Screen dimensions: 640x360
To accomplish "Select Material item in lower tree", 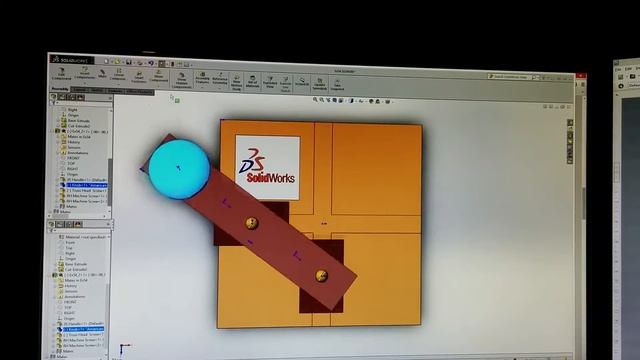I will pos(85,237).
